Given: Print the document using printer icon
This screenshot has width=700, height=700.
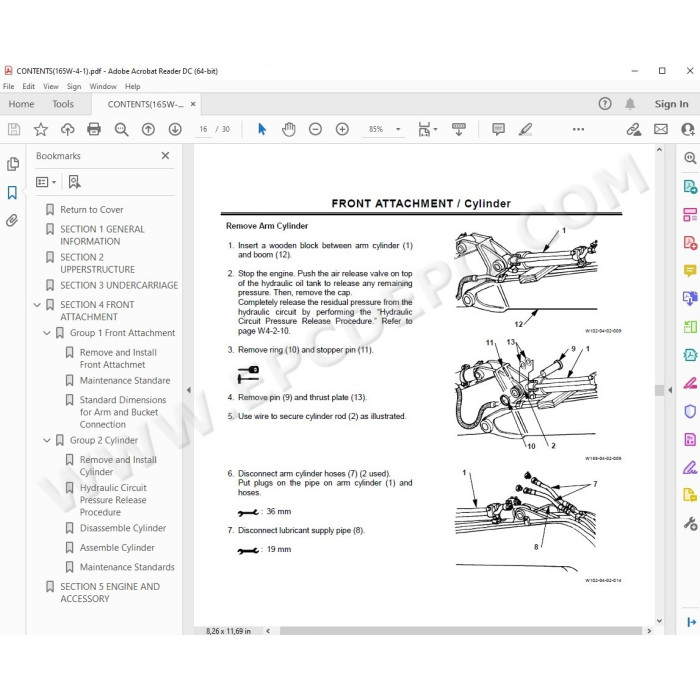Looking at the screenshot, I should pyautogui.click(x=94, y=129).
